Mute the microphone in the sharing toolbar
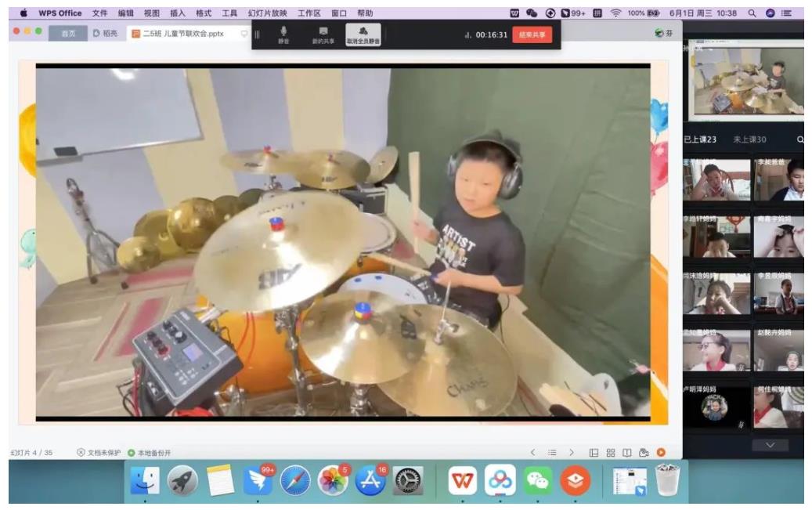 283,34
